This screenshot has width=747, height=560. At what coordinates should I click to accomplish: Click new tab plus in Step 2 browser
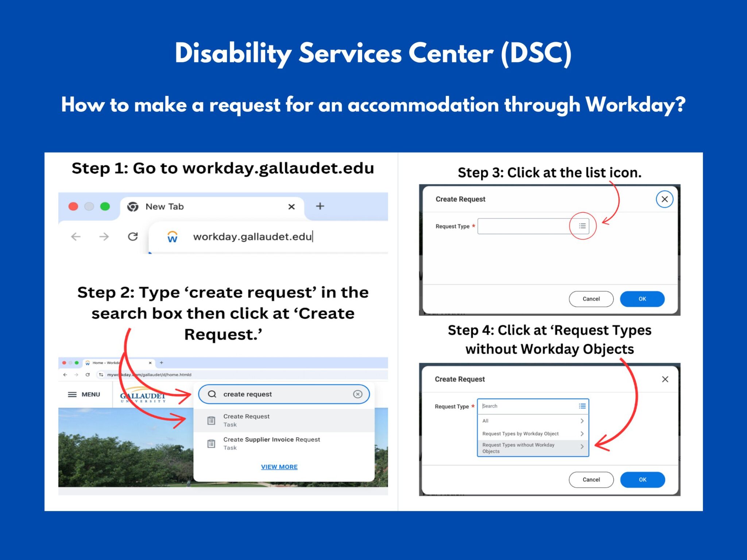coord(161,363)
